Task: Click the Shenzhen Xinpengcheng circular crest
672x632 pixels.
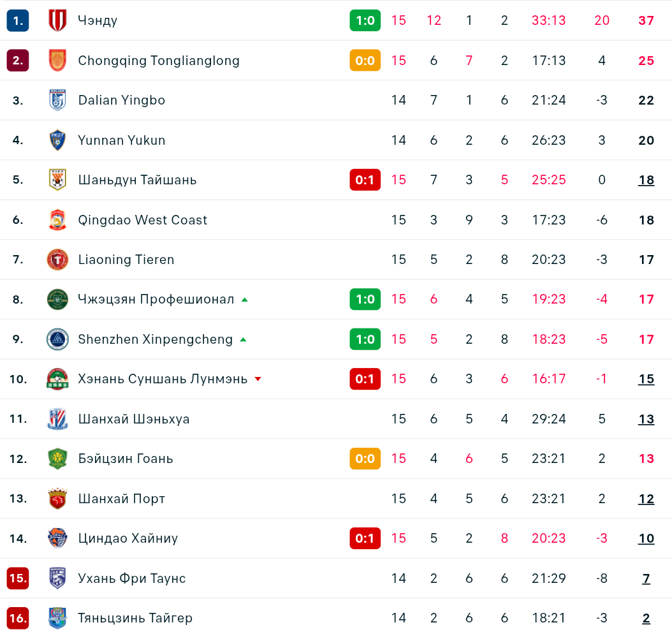Action: [x=57, y=339]
